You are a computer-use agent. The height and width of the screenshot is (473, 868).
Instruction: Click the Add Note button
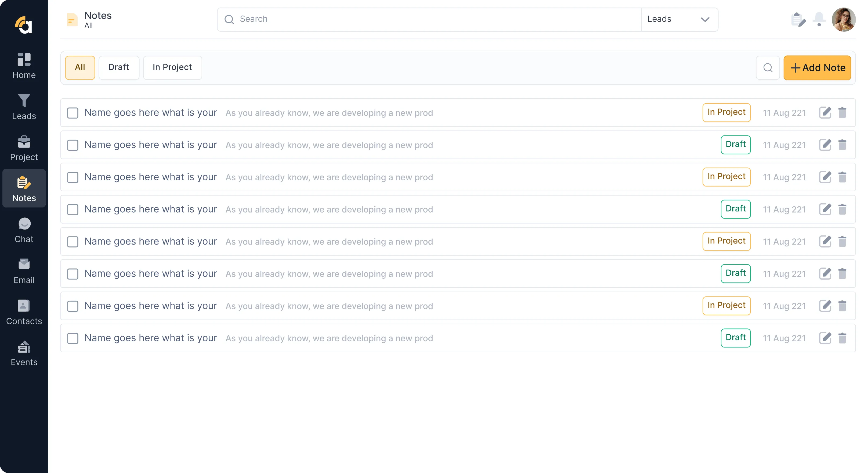click(817, 68)
